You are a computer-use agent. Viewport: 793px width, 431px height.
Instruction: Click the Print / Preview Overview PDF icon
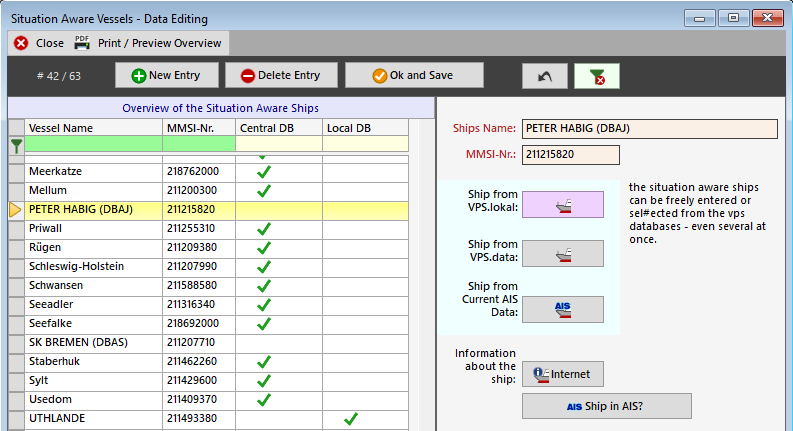point(82,42)
